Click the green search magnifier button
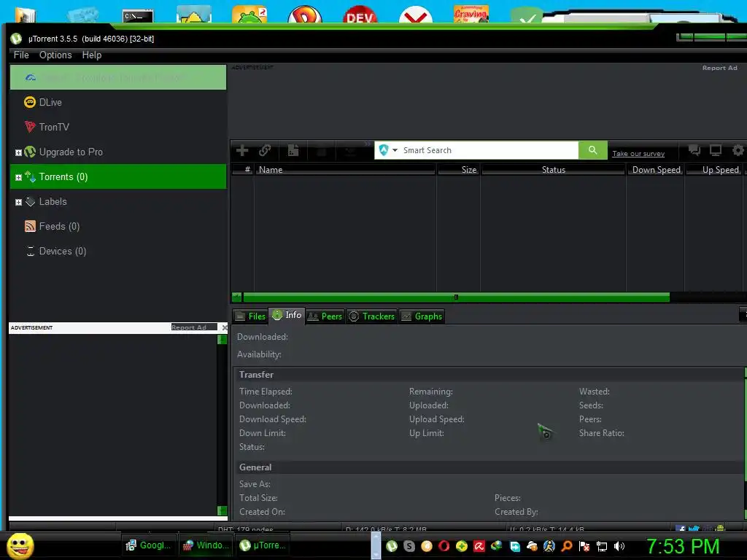747x560 pixels. tap(592, 150)
